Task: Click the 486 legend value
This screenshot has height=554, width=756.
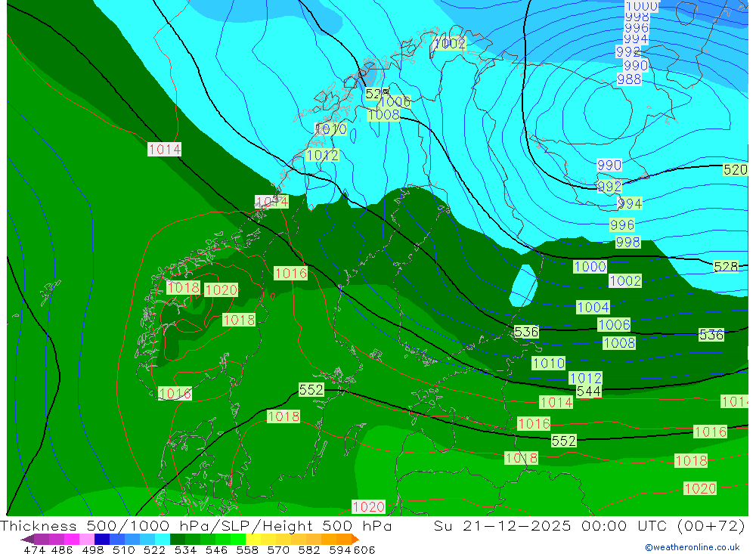Action: 62,550
